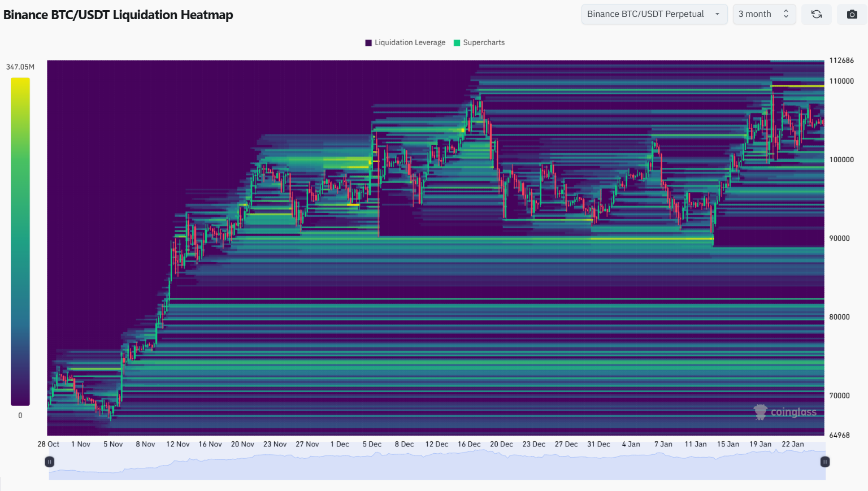The width and height of the screenshot is (868, 491).
Task: Click the 64968 price axis label
Action: pyautogui.click(x=840, y=435)
